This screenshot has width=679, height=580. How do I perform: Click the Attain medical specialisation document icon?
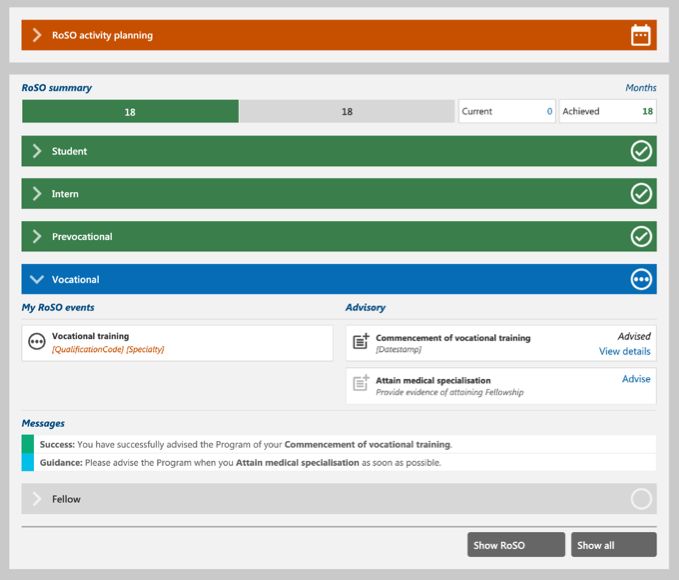pyautogui.click(x=361, y=383)
